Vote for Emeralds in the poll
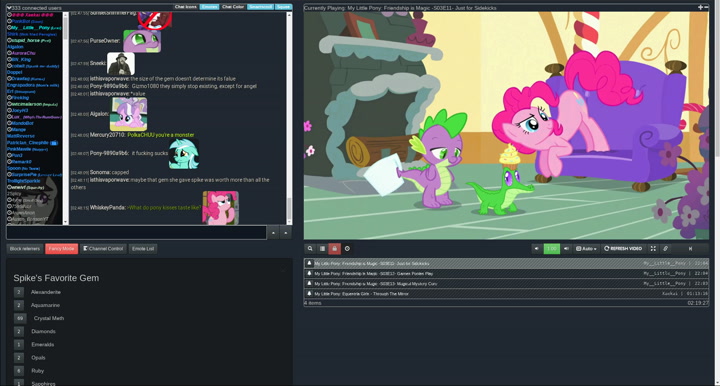Screen dimensions: 720x386 pyautogui.click(x=19, y=344)
